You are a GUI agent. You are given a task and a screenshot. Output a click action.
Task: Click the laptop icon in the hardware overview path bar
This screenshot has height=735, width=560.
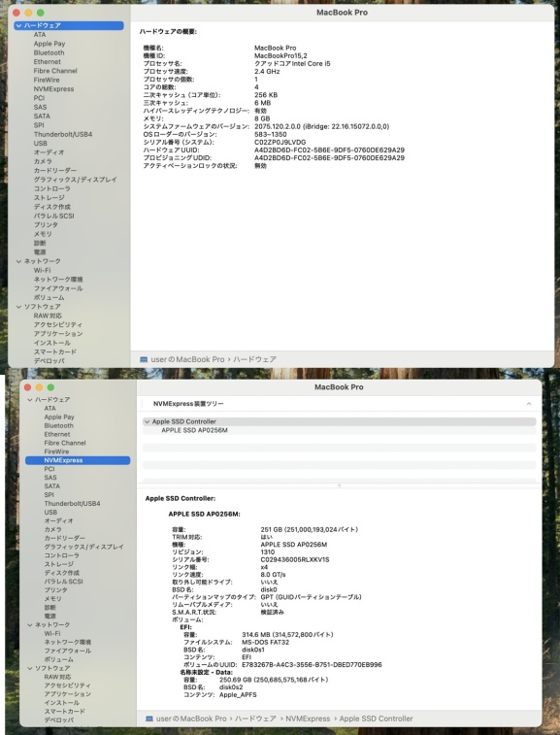[x=144, y=359]
